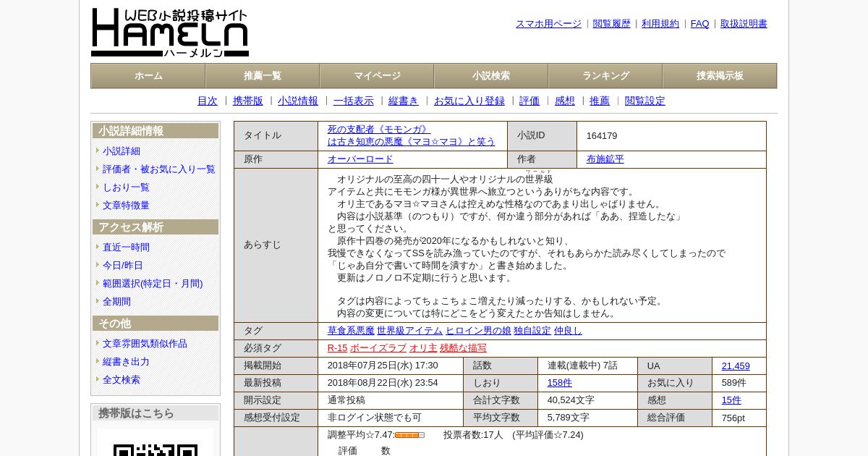Click 感想 in the sub menu
The width and height of the screenshot is (868, 456).
pyautogui.click(x=565, y=101)
